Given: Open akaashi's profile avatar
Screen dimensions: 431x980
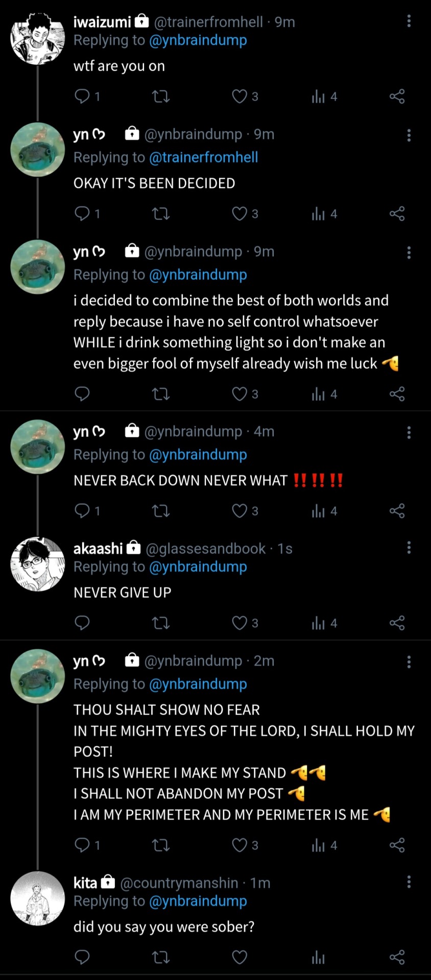Looking at the screenshot, I should [x=38, y=564].
